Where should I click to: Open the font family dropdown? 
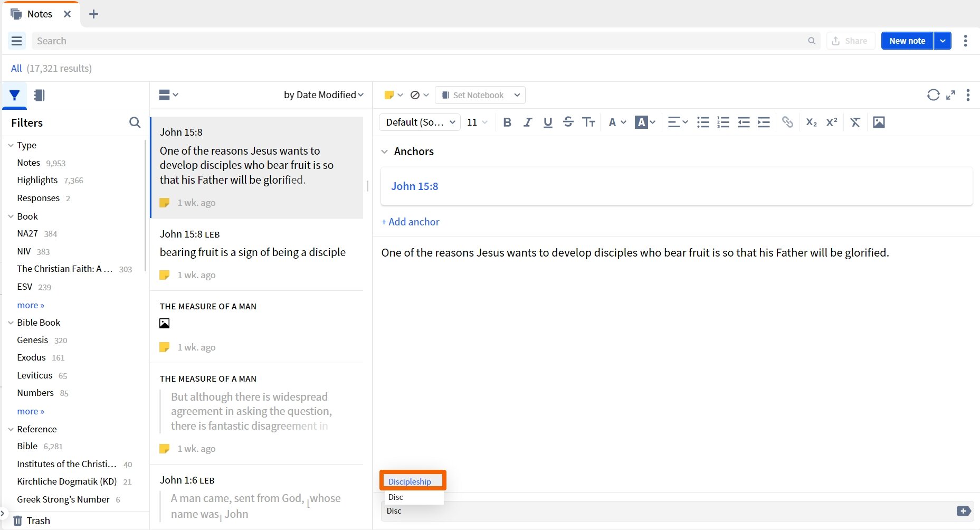coord(420,122)
